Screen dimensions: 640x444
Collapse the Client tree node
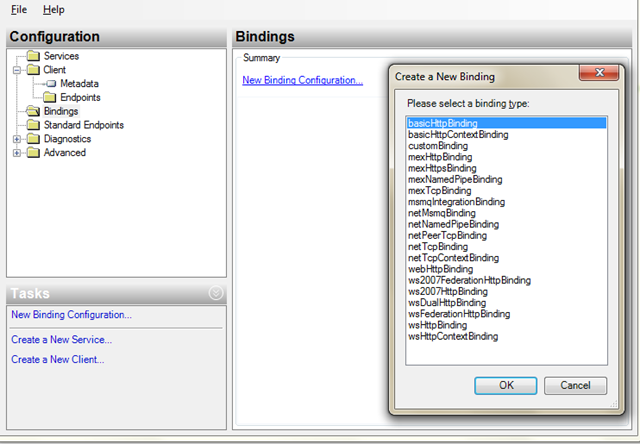point(17,70)
